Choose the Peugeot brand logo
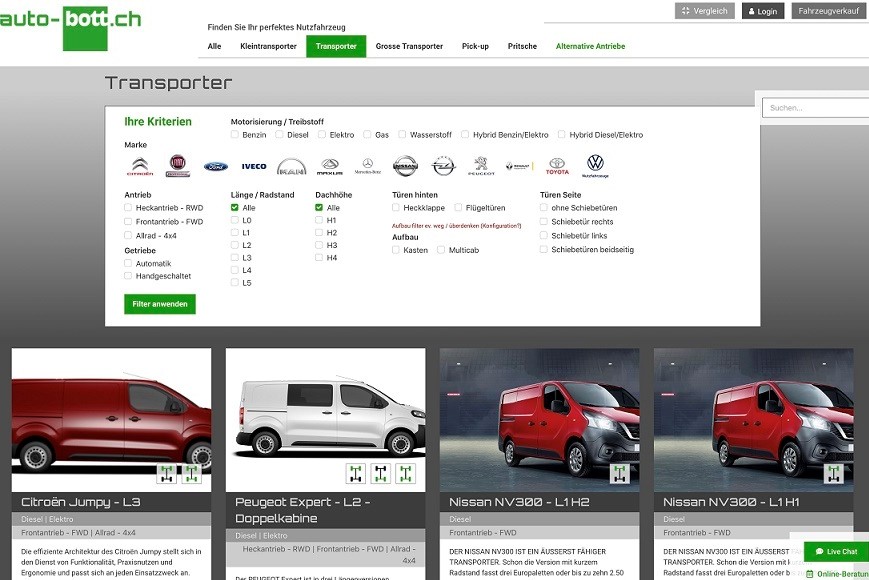Viewport: 869px width, 580px height. pyautogui.click(x=481, y=166)
